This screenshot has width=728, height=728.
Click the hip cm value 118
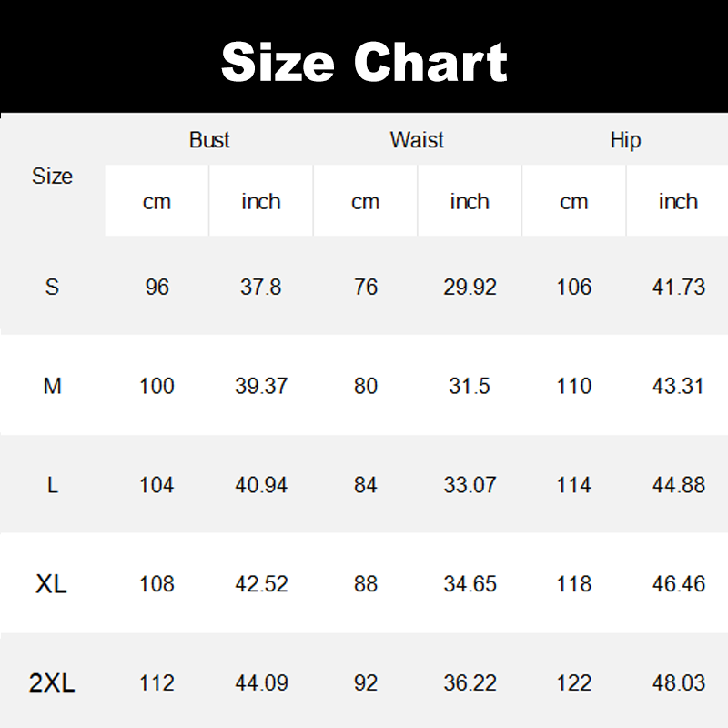[574, 584]
